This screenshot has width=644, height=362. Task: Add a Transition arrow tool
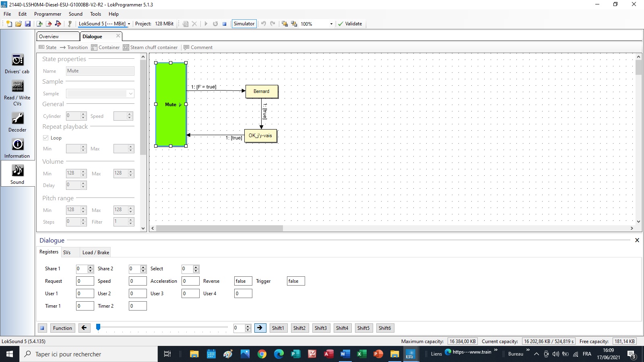pyautogui.click(x=74, y=47)
